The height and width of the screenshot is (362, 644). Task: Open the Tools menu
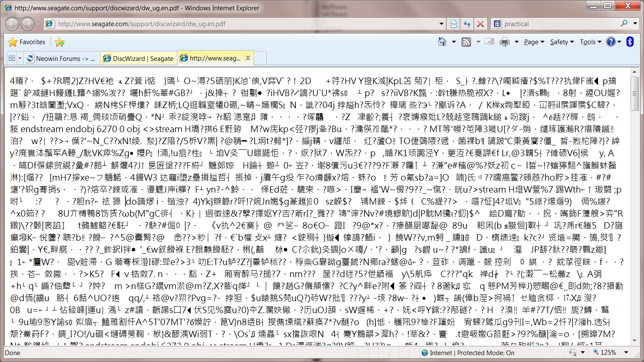(590, 42)
